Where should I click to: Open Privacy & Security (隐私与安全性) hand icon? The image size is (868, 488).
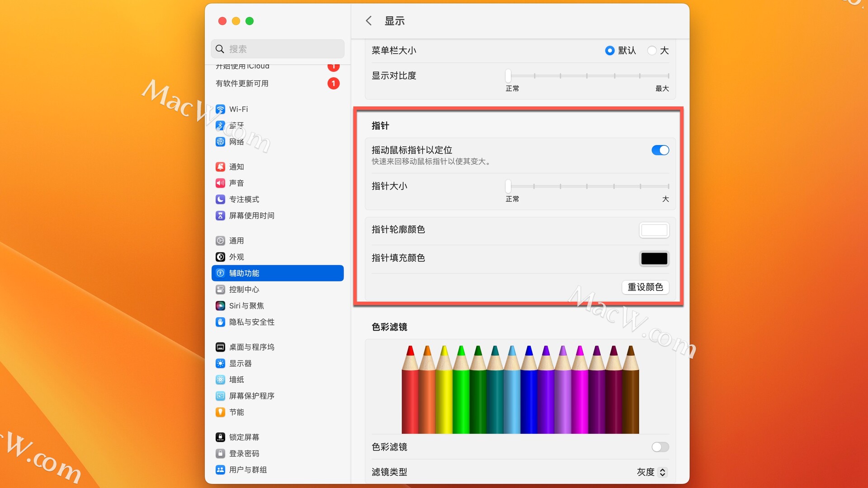[220, 322]
